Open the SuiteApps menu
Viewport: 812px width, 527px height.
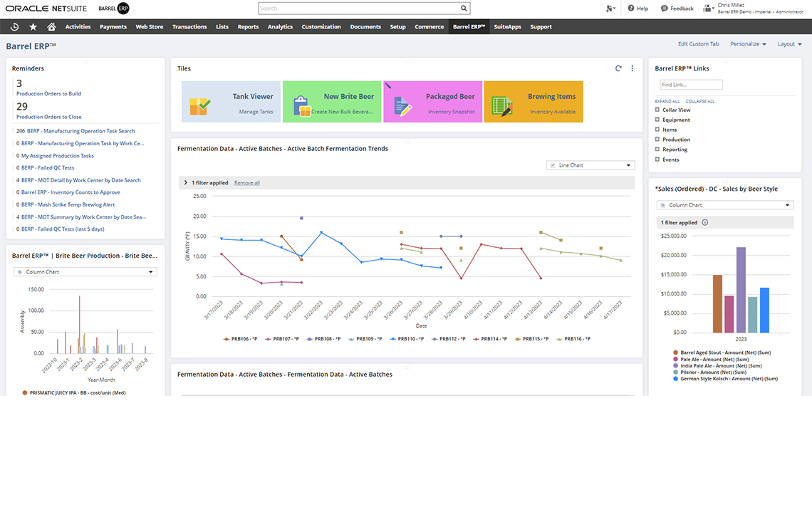pos(507,27)
